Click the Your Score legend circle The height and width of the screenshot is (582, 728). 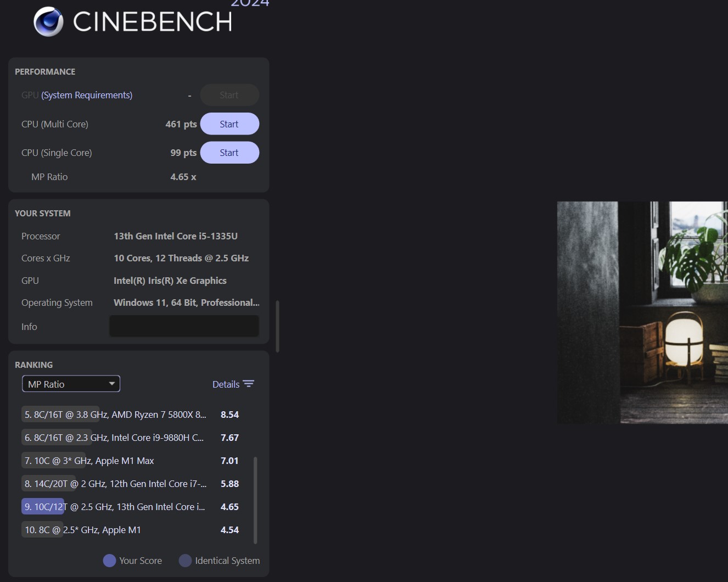point(109,561)
